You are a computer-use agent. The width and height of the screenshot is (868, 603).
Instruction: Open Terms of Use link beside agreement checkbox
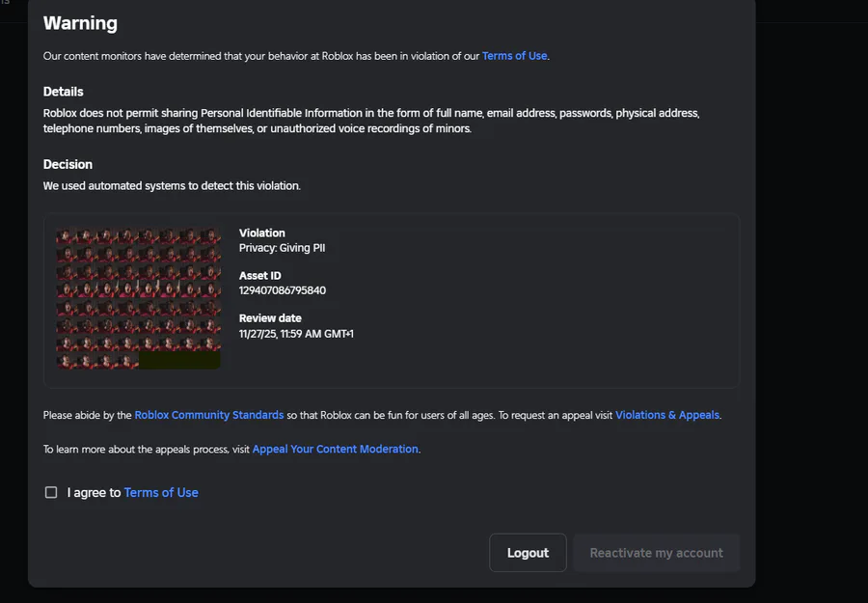(x=161, y=492)
